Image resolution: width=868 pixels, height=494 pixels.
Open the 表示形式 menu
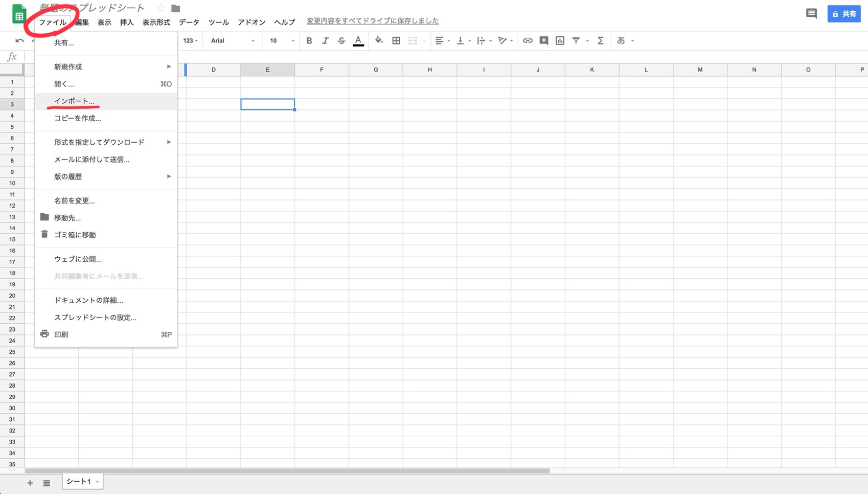[156, 22]
